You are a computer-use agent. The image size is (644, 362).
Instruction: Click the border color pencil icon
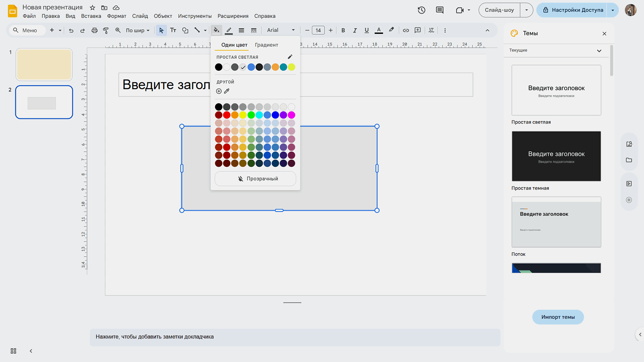pyautogui.click(x=229, y=30)
